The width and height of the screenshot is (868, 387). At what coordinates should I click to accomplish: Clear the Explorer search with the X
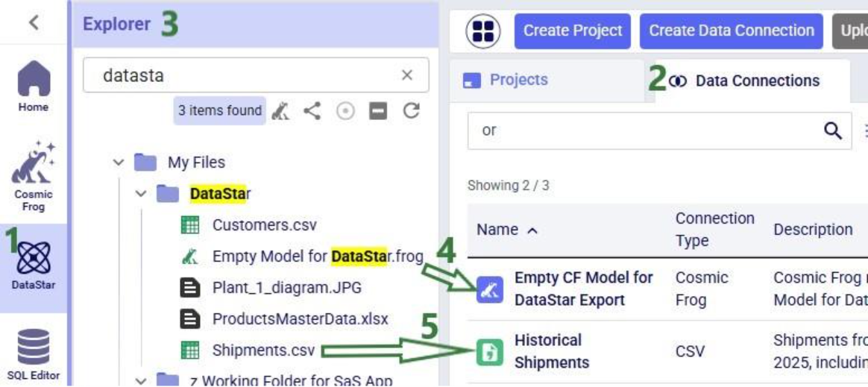click(x=407, y=75)
